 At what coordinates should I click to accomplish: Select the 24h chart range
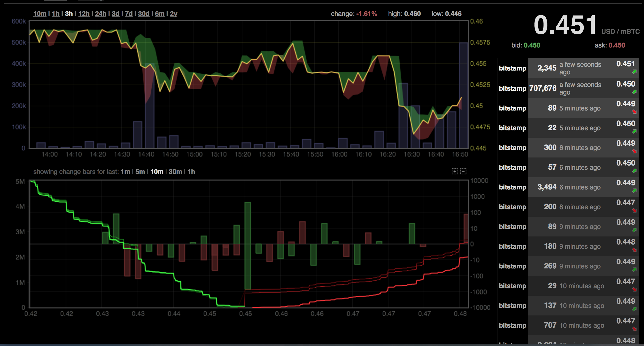pos(101,14)
